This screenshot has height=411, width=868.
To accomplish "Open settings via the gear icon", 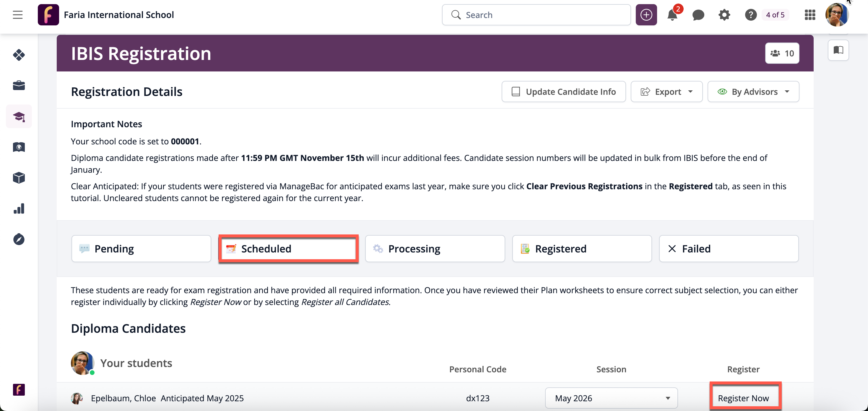I will (x=724, y=15).
